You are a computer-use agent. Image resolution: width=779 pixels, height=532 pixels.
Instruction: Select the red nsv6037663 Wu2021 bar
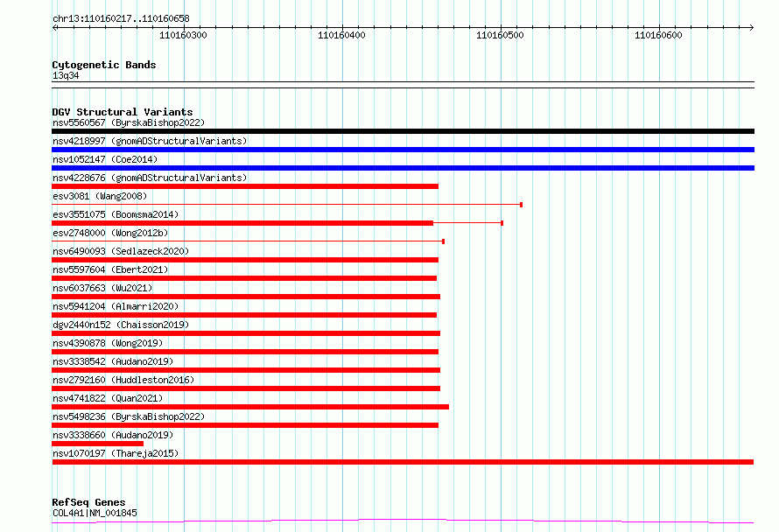pyautogui.click(x=246, y=297)
